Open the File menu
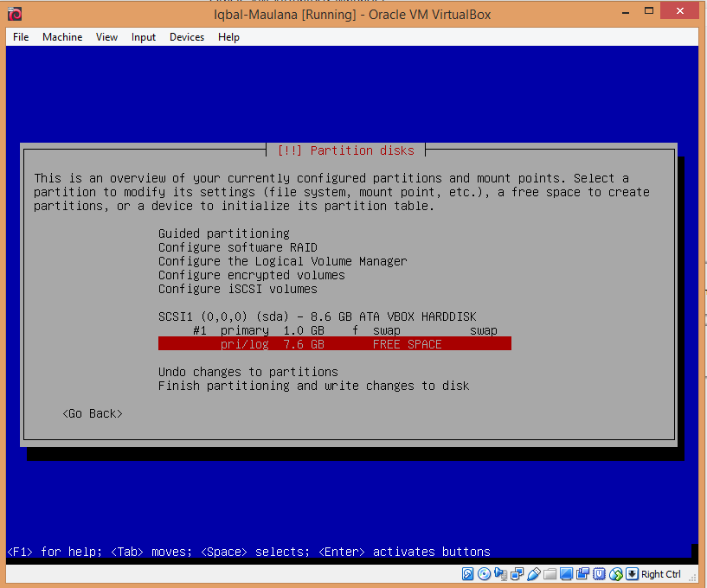The width and height of the screenshot is (707, 588). click(x=21, y=37)
